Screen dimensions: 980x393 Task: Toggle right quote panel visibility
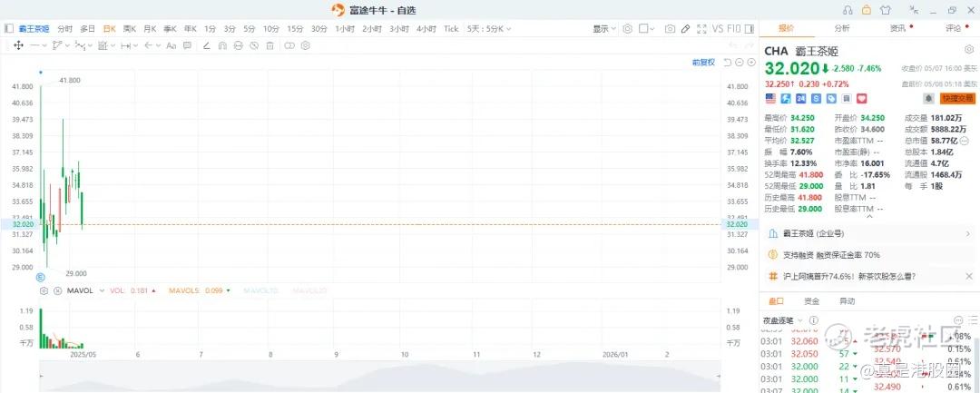pyautogui.click(x=749, y=29)
